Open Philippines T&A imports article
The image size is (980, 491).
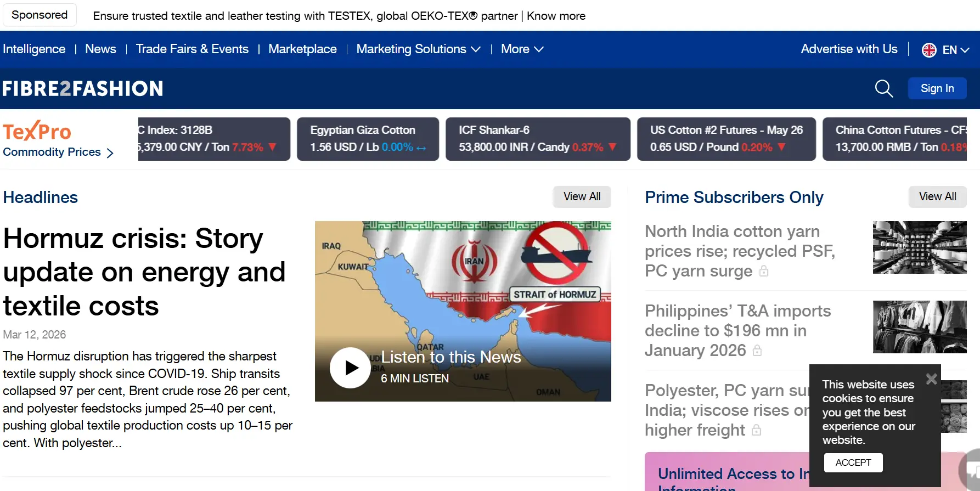[x=737, y=331]
